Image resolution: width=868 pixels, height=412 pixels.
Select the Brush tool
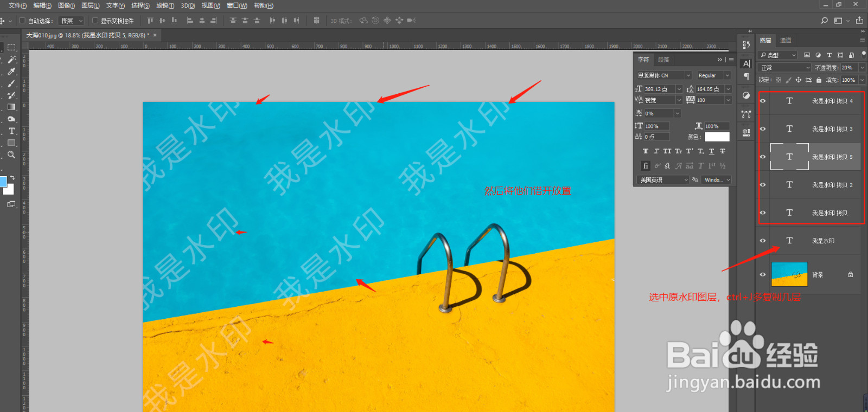click(x=11, y=83)
